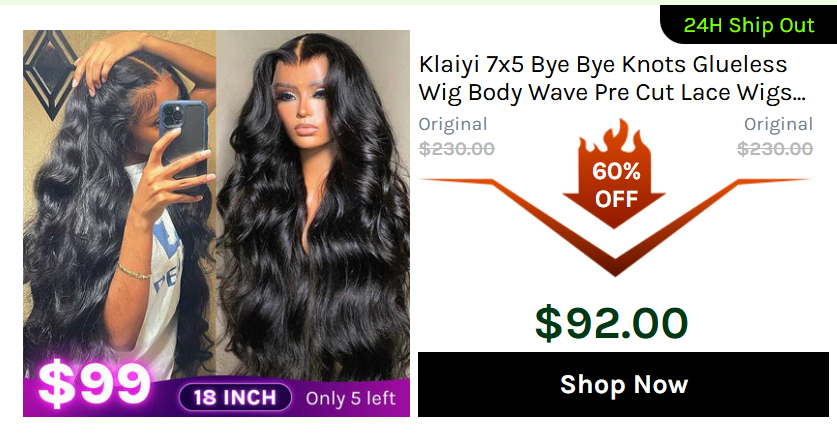The width and height of the screenshot is (837, 441).
Task: Click the Only 5 left stock notice
Action: [x=351, y=398]
